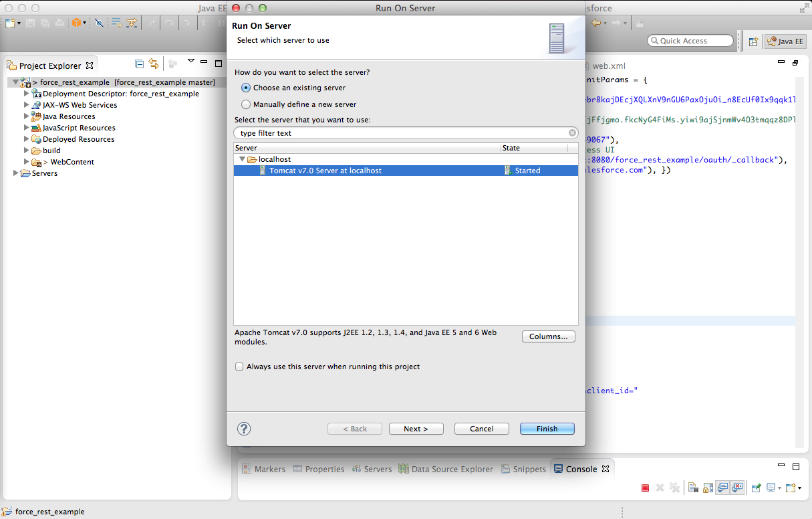
Task: Toggle Scroll Lock in Console
Action: (x=708, y=488)
